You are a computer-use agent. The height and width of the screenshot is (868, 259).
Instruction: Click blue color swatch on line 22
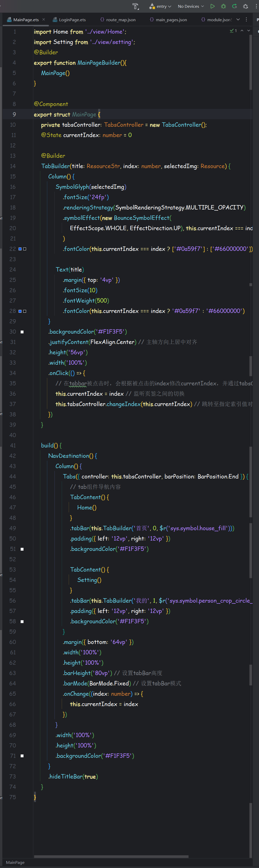click(x=20, y=249)
